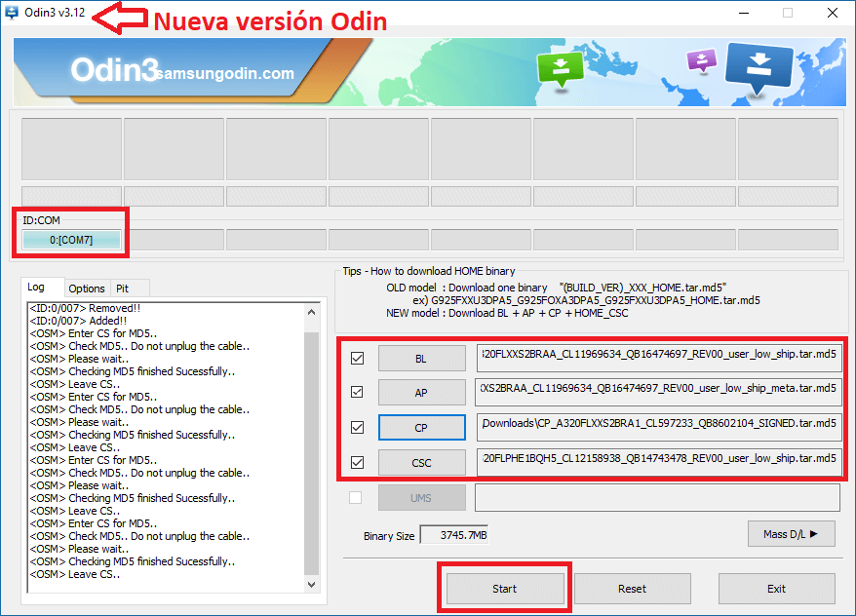Click the first device progress slot
This screenshot has height=616, width=856.
point(71,148)
